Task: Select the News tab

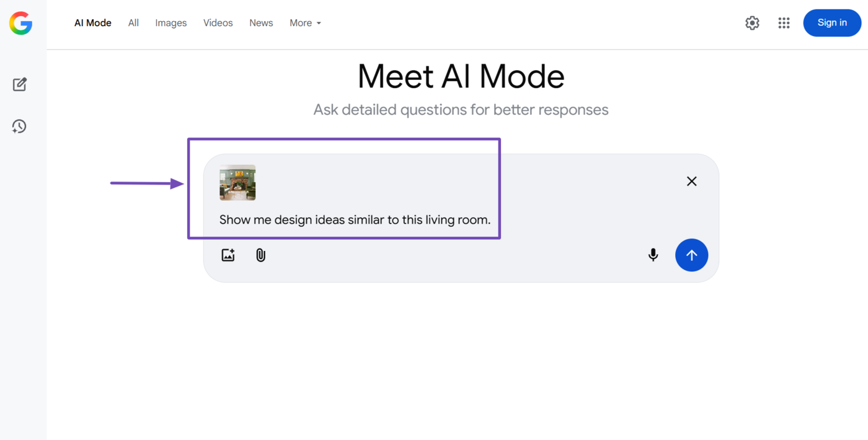Action: pos(261,23)
